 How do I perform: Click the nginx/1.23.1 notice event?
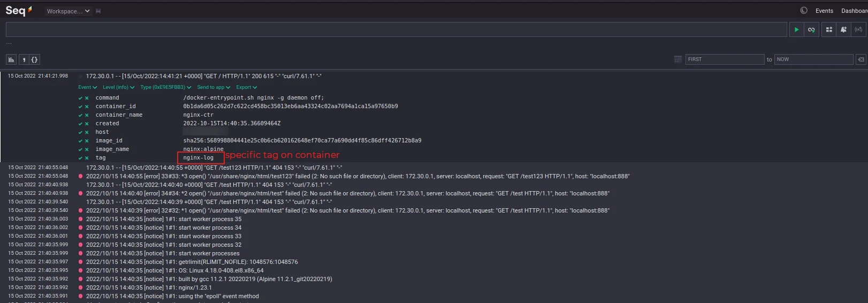[x=149, y=287]
